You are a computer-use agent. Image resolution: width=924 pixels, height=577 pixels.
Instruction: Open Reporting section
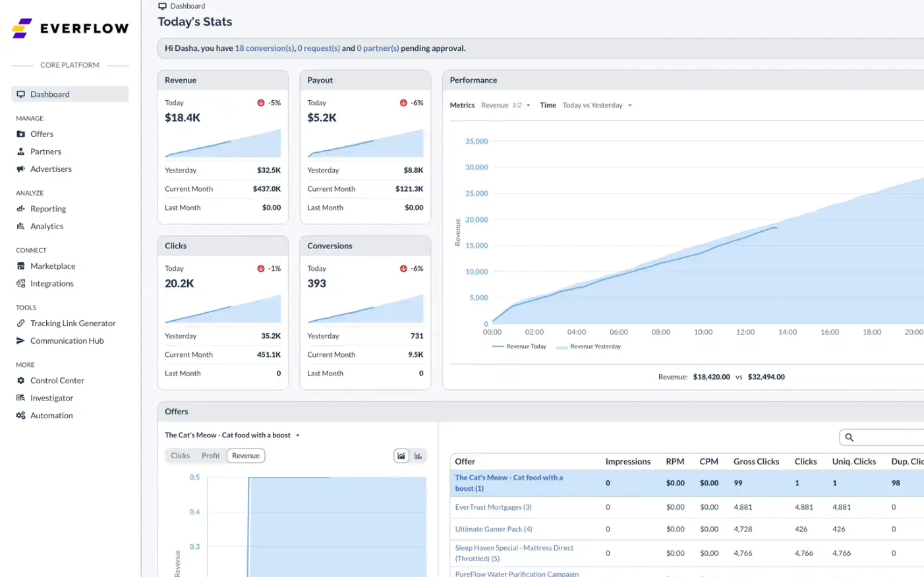coord(48,209)
